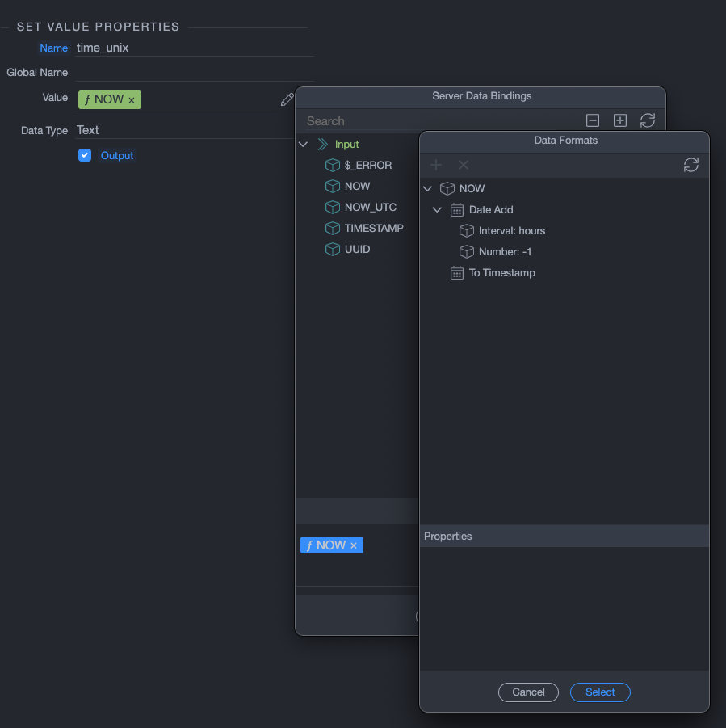Image resolution: width=726 pixels, height=728 pixels.
Task: Refresh the Data Formats panel
Action: click(690, 165)
